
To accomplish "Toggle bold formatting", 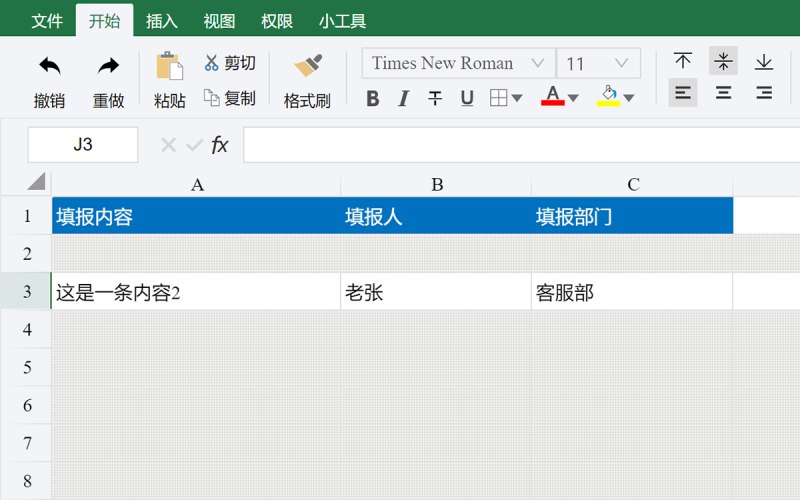I will tap(372, 98).
